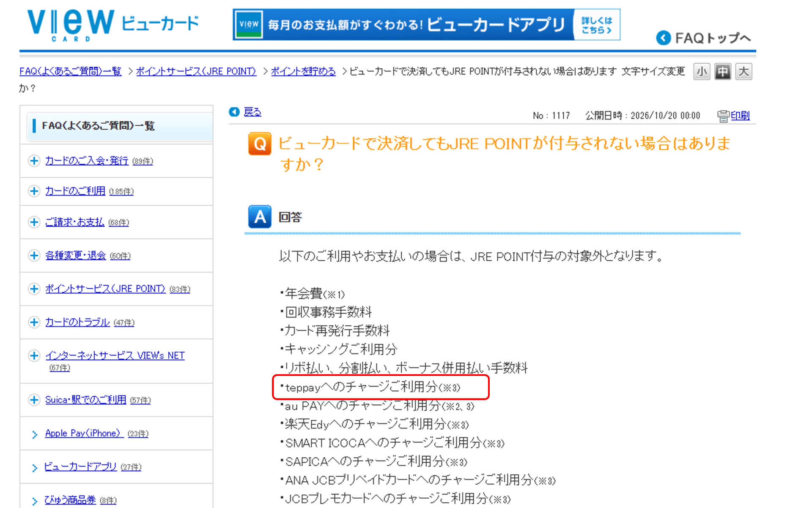
Task: Open sidebar ポイントサービス(JRE POINT) link
Action: pos(105,289)
